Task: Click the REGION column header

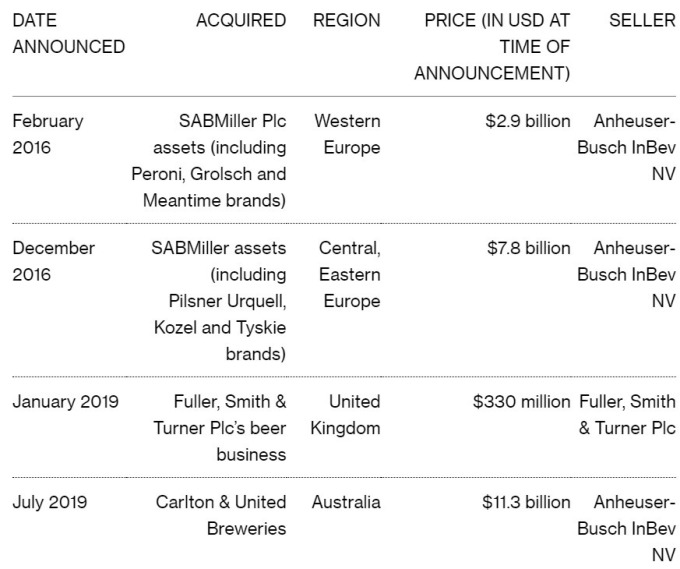Action: [x=347, y=20]
